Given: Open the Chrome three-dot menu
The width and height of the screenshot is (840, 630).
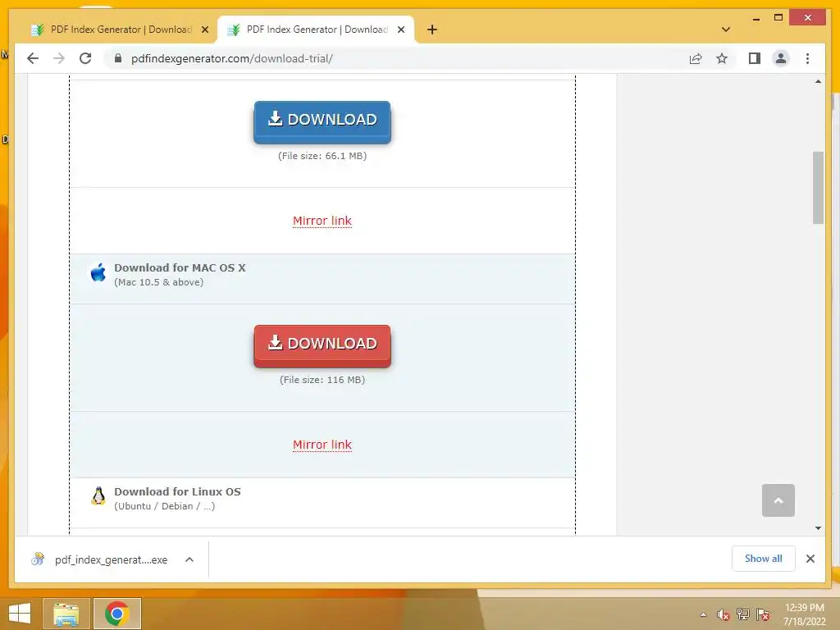Looking at the screenshot, I should tap(807, 58).
